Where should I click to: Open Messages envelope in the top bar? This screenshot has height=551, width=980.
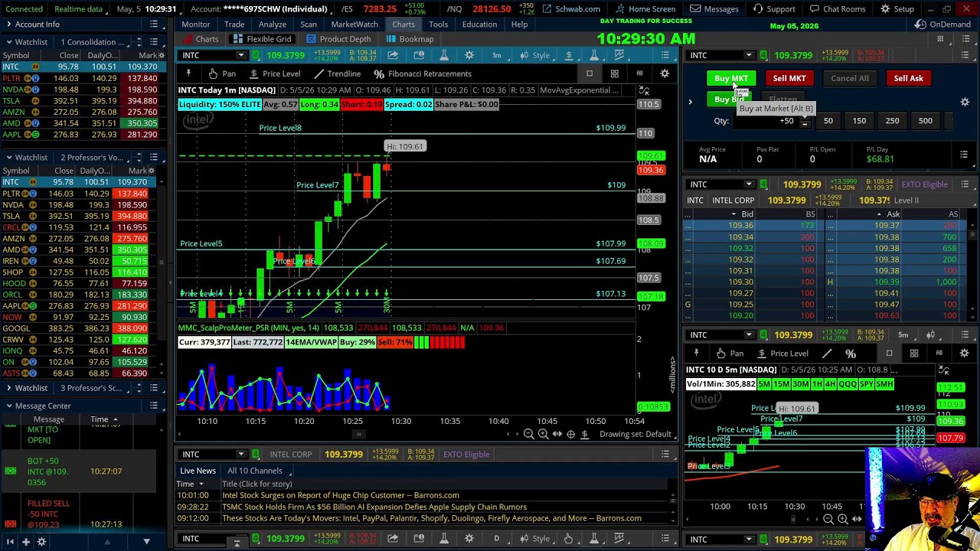(714, 8)
